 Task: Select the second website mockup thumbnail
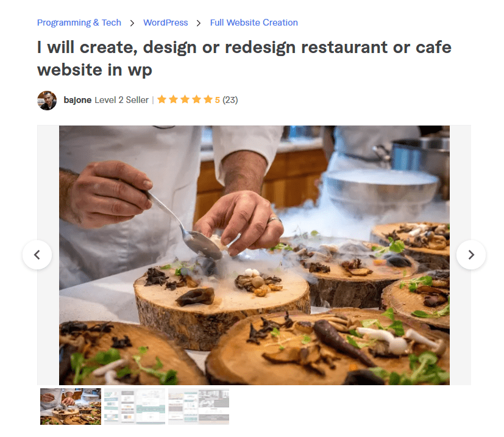[x=135, y=407]
